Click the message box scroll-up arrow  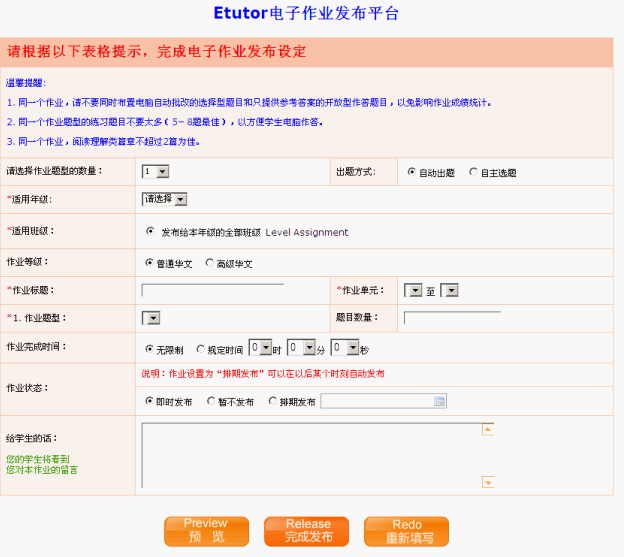click(x=488, y=430)
